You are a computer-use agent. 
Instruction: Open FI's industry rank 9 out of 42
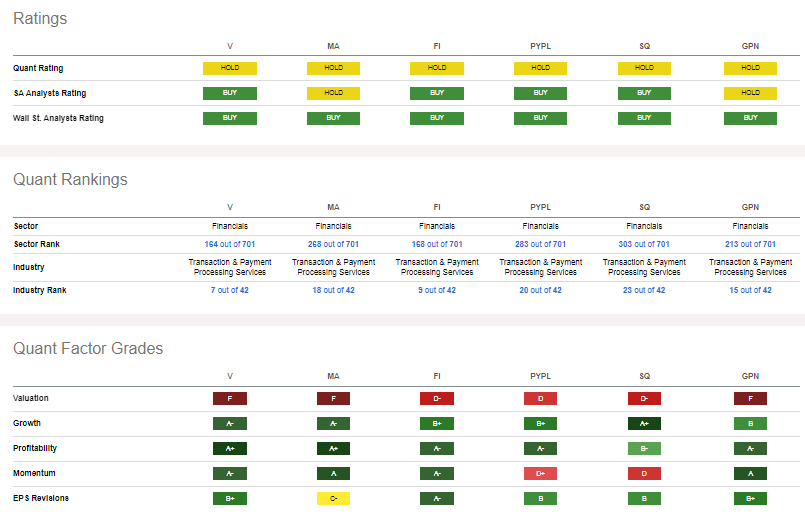click(x=437, y=290)
